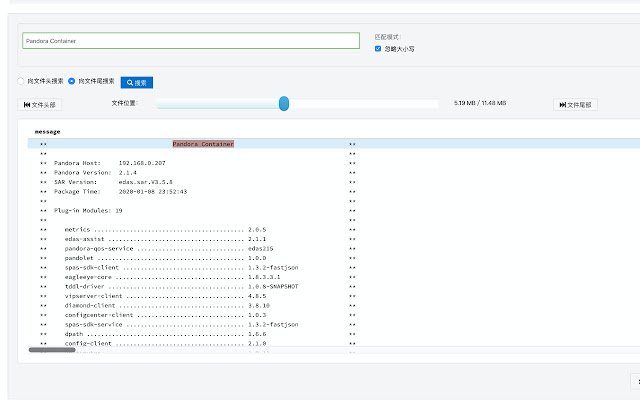This screenshot has height=400, width=640.
Task: Jump to file start with 文件头部 button
Action: 40,105
